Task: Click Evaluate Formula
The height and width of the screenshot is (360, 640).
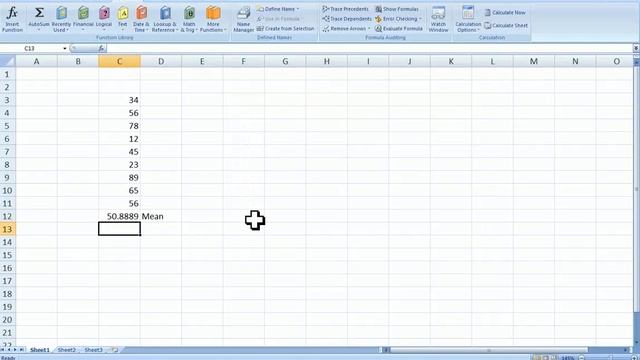Action: pyautogui.click(x=399, y=29)
